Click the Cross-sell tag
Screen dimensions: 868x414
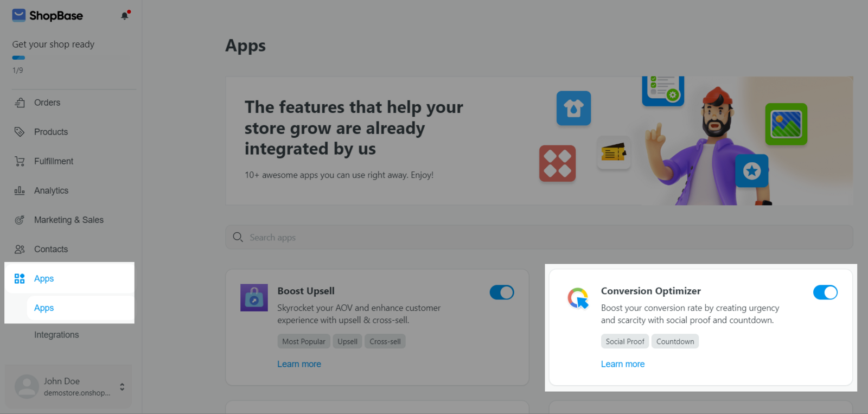click(385, 341)
